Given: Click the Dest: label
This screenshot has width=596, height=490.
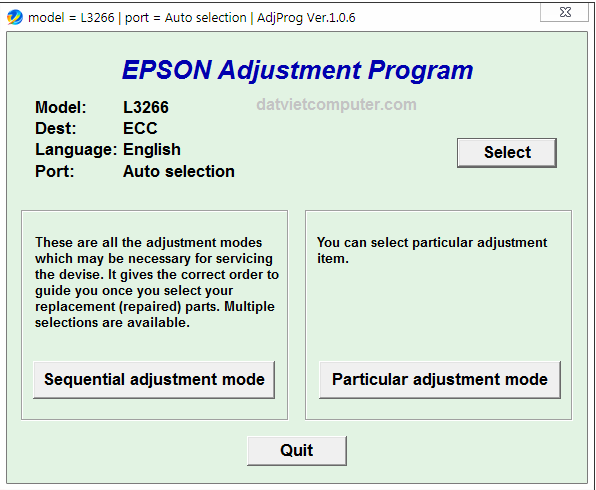Looking at the screenshot, I should (x=56, y=128).
